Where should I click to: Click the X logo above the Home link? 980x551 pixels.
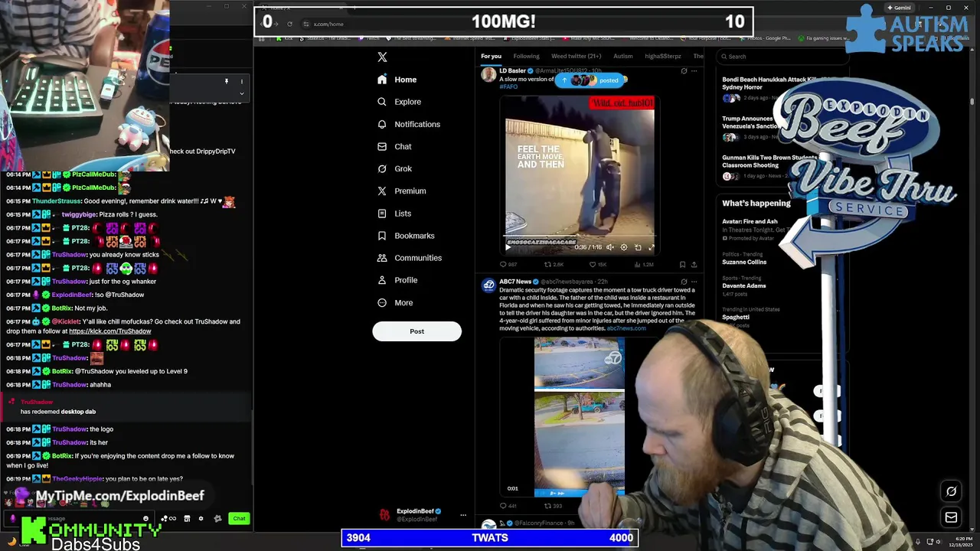click(382, 57)
